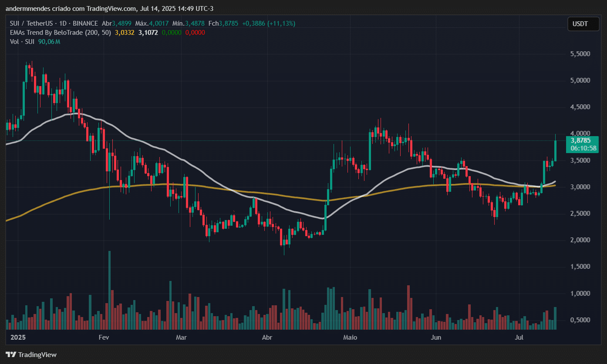Click the 4,0000 price axis label
607x364 pixels.
tap(580, 134)
